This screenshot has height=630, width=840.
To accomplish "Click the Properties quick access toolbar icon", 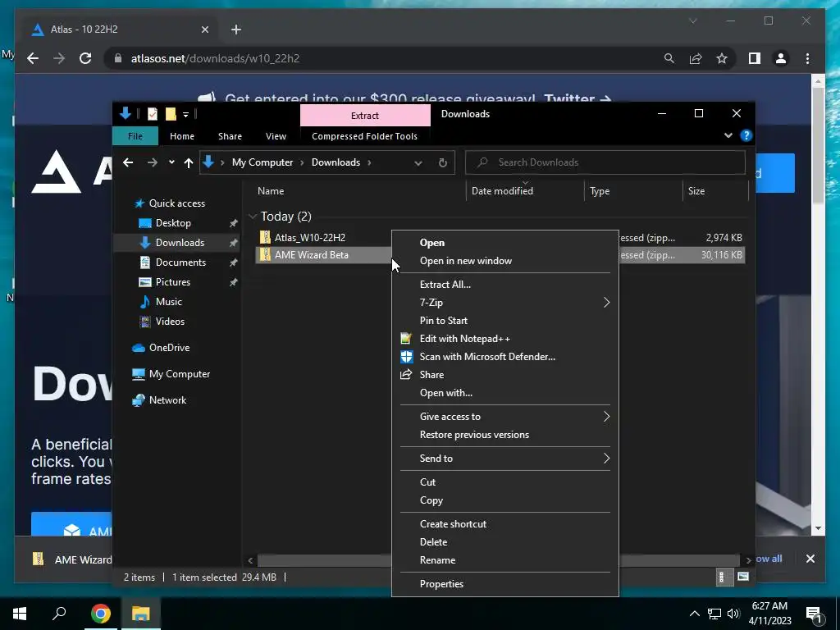I will [x=152, y=114].
